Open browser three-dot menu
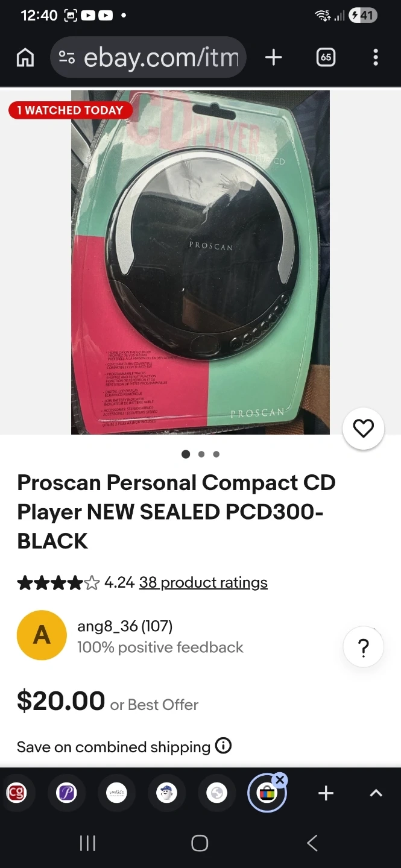Screen dimensions: 401x868 pos(376,57)
